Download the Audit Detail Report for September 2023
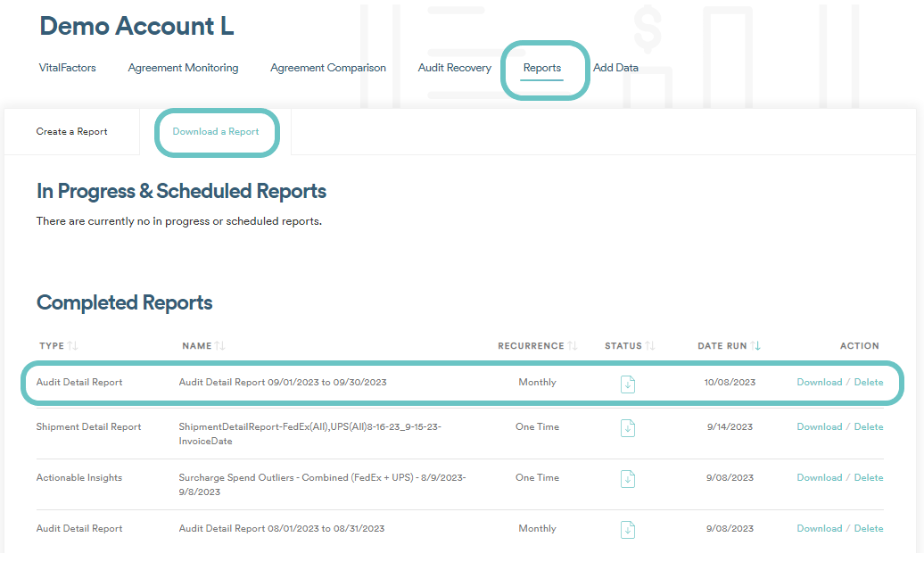This screenshot has height=562, width=924. coord(819,383)
